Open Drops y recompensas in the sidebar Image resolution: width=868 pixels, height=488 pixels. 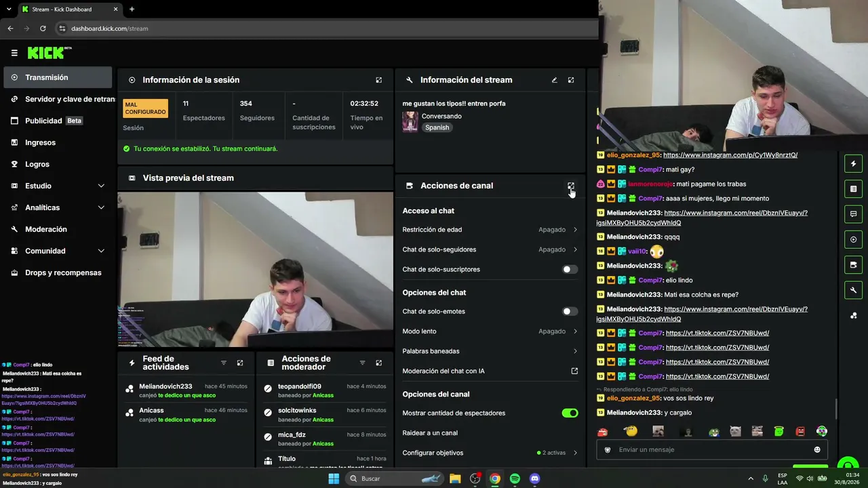pos(58,272)
